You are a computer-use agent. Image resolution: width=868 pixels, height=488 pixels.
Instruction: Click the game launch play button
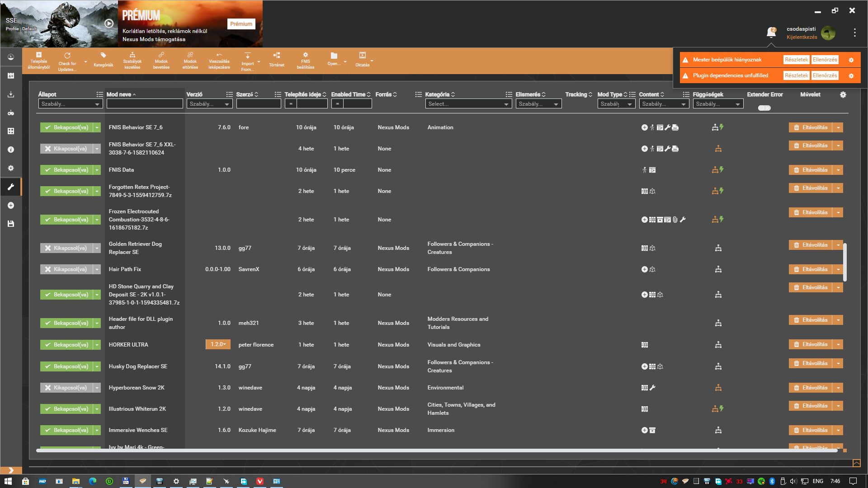(109, 23)
